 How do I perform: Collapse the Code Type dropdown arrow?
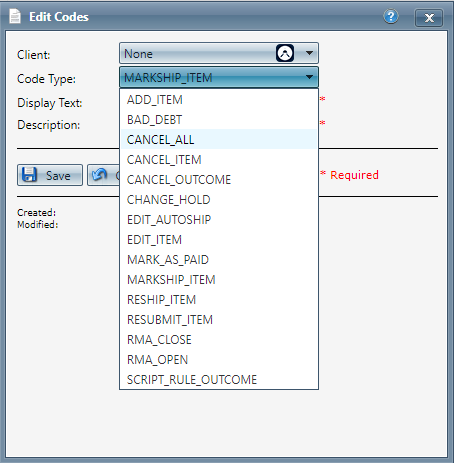(x=309, y=77)
